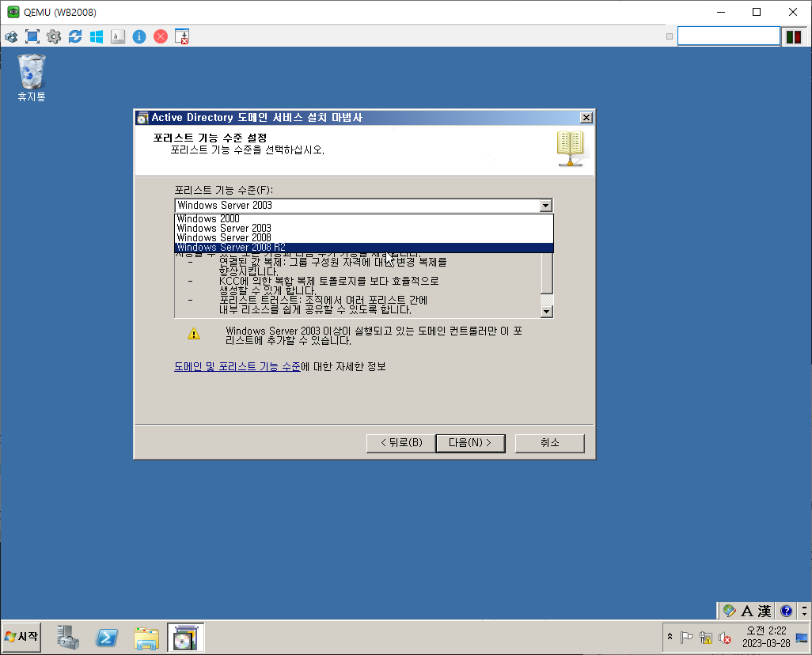Click the QEMU virtual machines cubes icon
This screenshot has height=655, width=812.
pos(11,36)
